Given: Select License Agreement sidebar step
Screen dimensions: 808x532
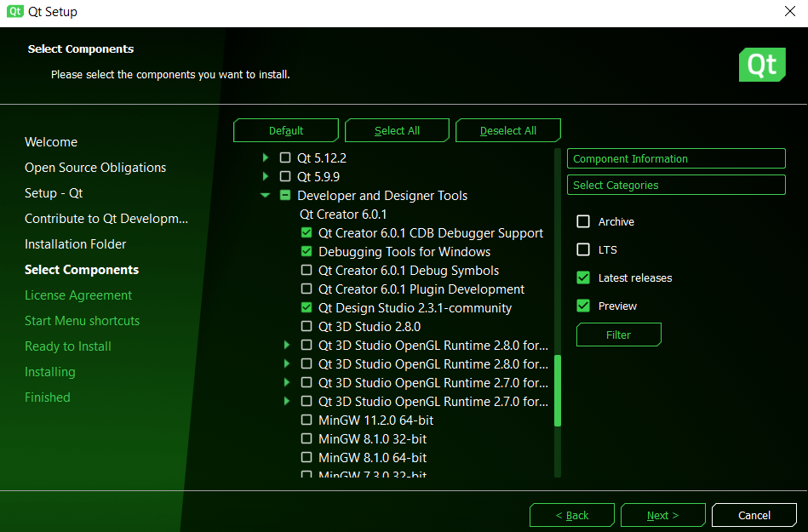Looking at the screenshot, I should tap(78, 295).
